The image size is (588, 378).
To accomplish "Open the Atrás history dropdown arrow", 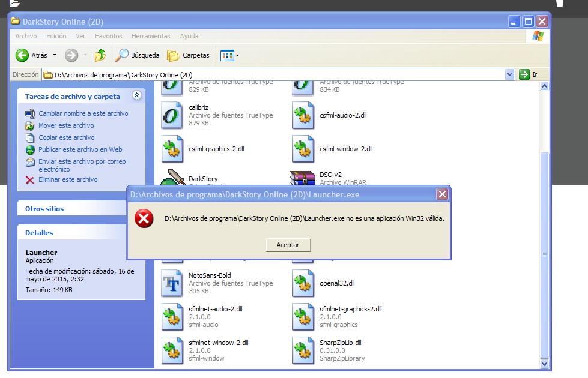I will point(55,55).
